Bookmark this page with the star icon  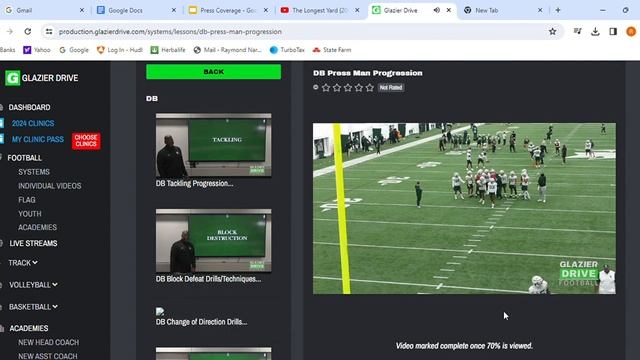pos(552,31)
